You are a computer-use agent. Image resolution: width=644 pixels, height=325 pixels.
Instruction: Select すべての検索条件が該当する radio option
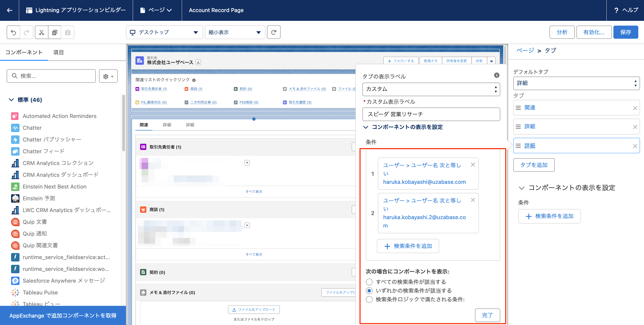point(369,282)
